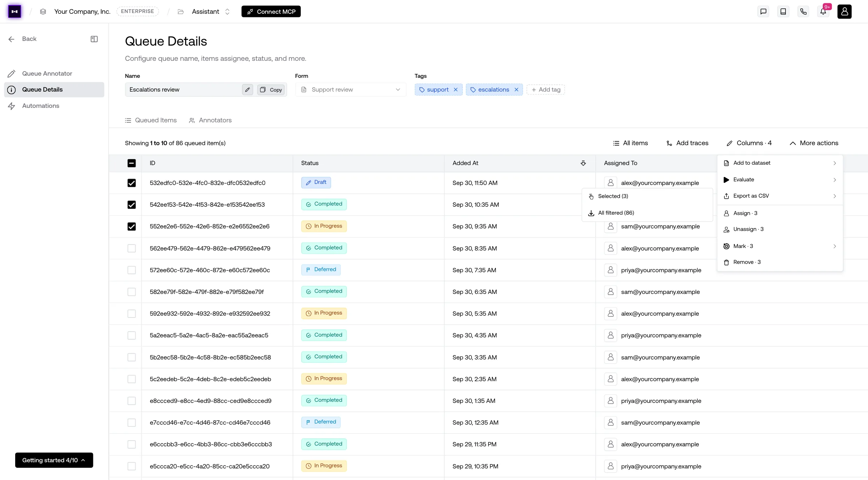This screenshot has width=868, height=480.
Task: Open the docs book icon in header
Action: tap(783, 12)
